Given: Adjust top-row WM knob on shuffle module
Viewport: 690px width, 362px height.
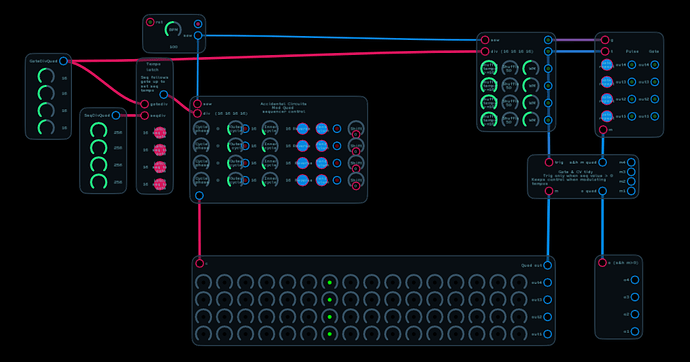Looking at the screenshot, I should (531, 69).
